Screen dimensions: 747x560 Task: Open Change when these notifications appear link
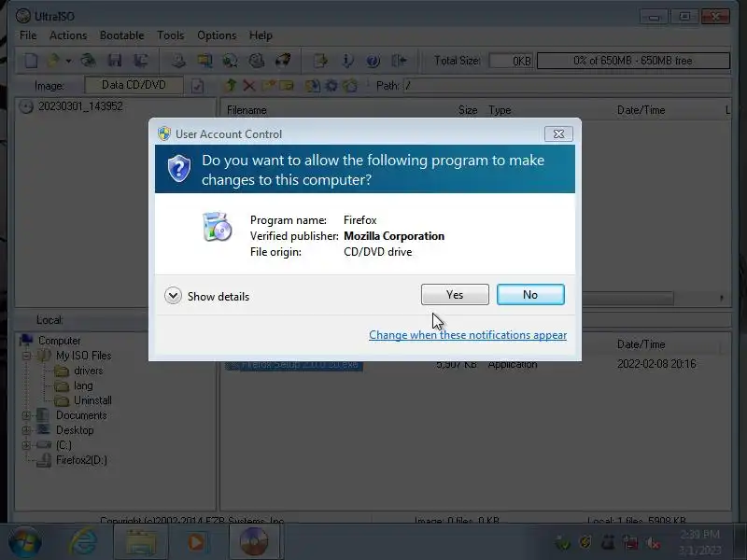coord(468,335)
